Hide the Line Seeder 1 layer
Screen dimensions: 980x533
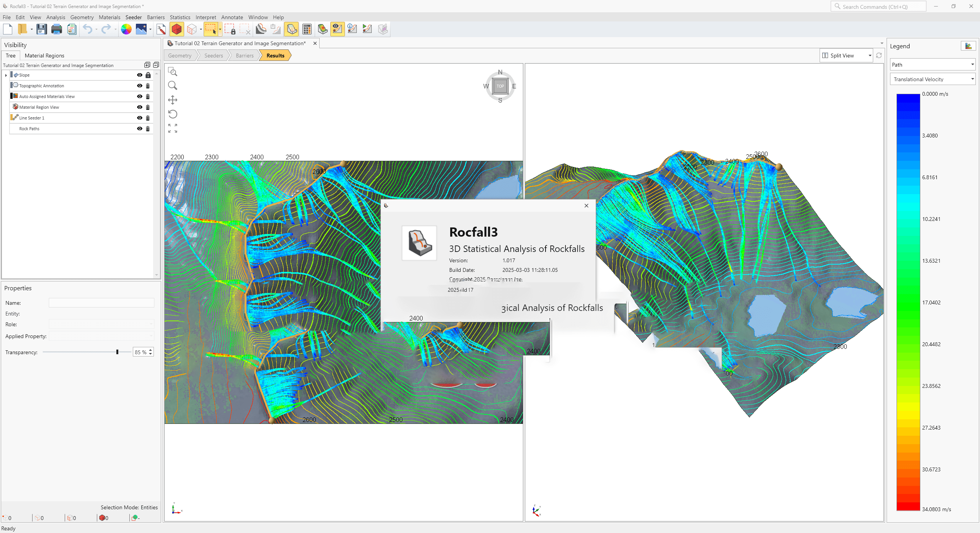[140, 118]
